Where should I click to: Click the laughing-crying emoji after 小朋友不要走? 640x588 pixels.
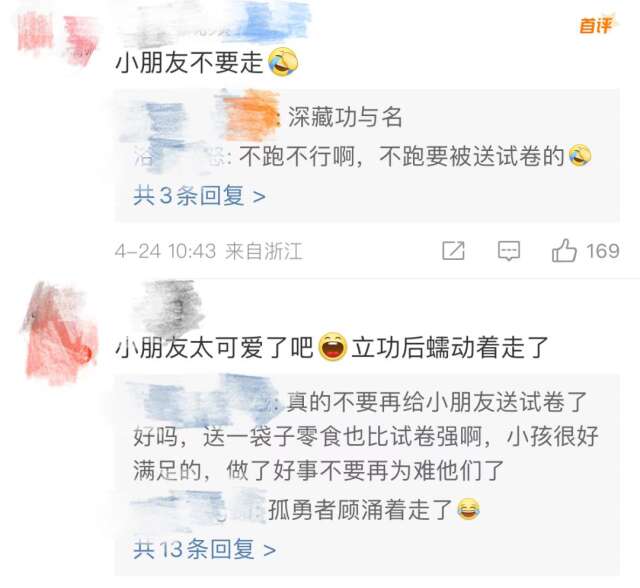283,62
